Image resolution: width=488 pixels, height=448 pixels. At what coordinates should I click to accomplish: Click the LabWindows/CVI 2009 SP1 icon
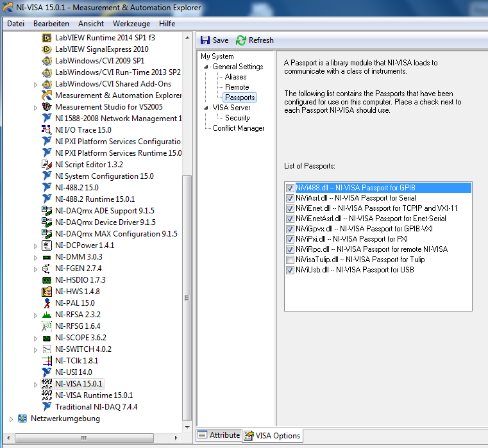click(47, 61)
